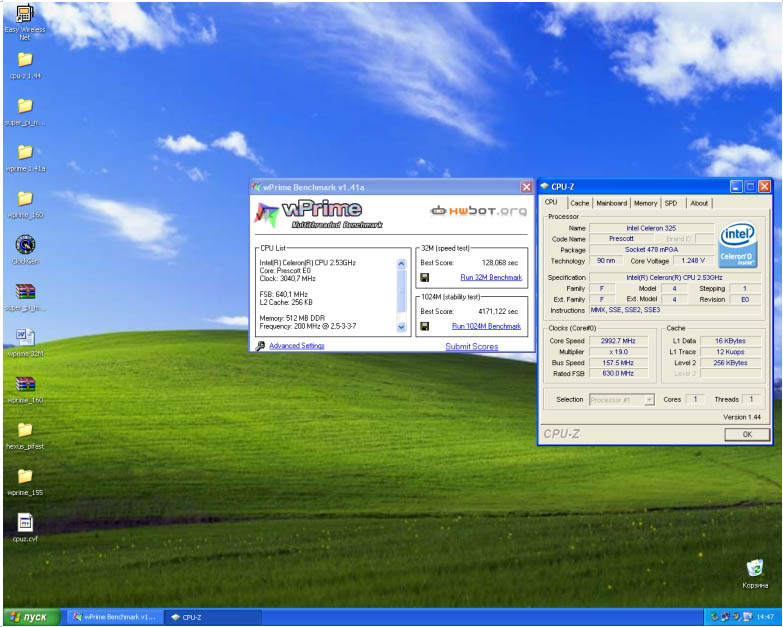Click the Code Name value Prescott
The image size is (783, 627).
pos(621,239)
